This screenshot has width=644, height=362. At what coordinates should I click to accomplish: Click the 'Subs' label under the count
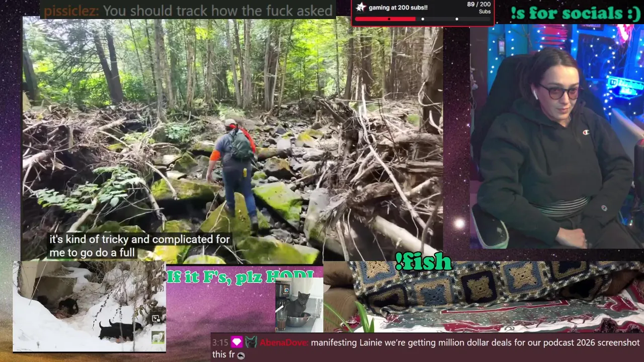tap(485, 12)
